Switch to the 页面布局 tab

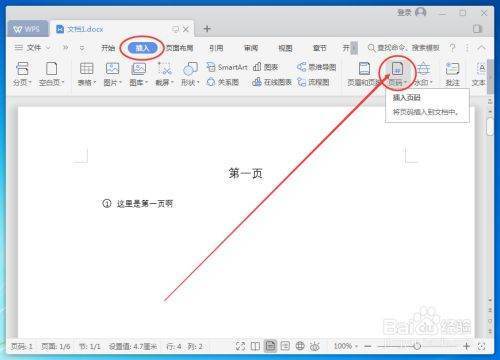pyautogui.click(x=179, y=48)
